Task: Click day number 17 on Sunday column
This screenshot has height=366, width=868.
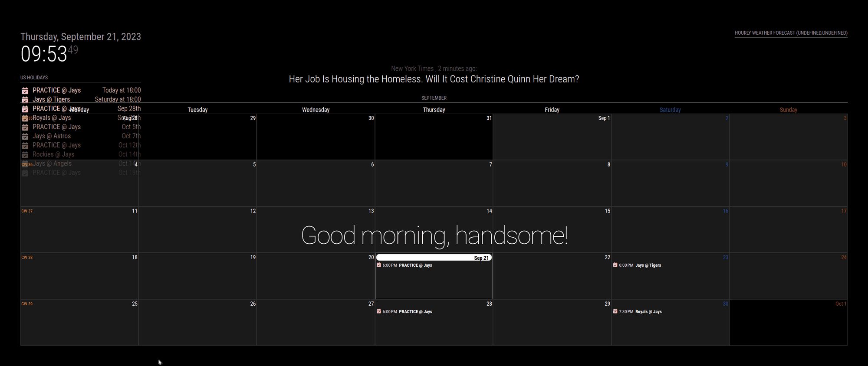Action: coord(844,211)
